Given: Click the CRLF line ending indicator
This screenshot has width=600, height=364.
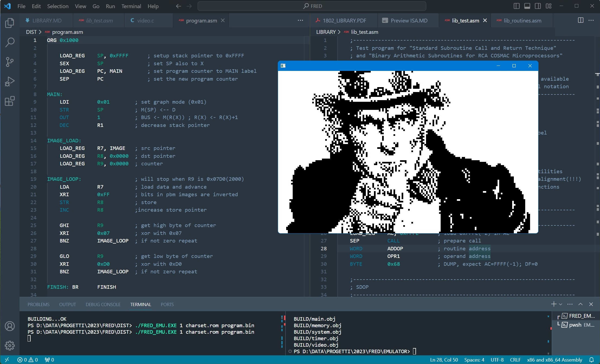Looking at the screenshot, I should coord(515,360).
